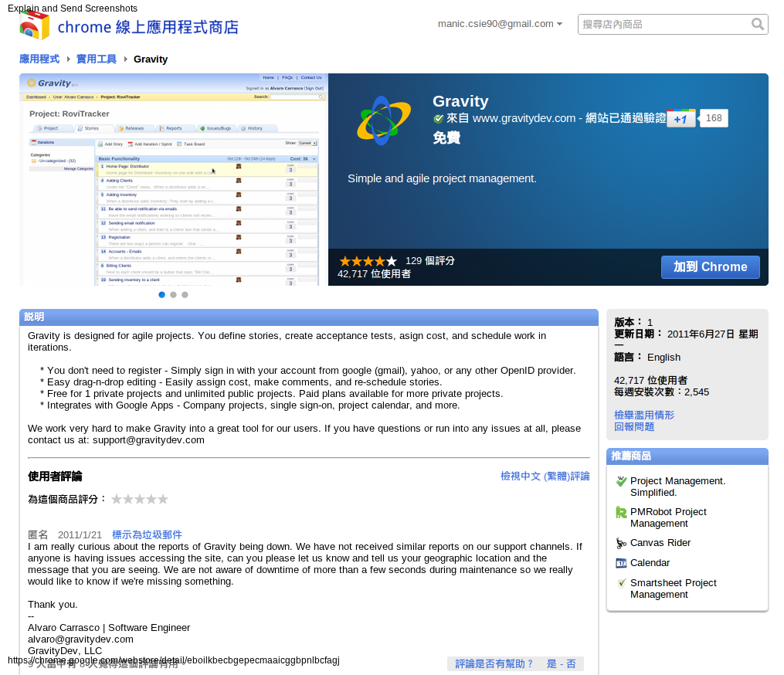Click the 語言： English text
784x675 pixels.
[647, 357]
